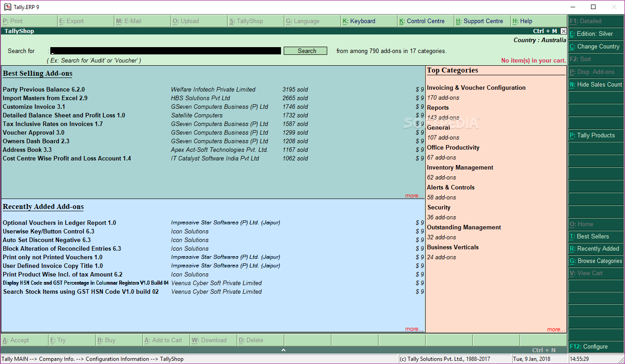This screenshot has width=625, height=364.
Task: Open the Keyboard menu
Action: click(x=369, y=21)
